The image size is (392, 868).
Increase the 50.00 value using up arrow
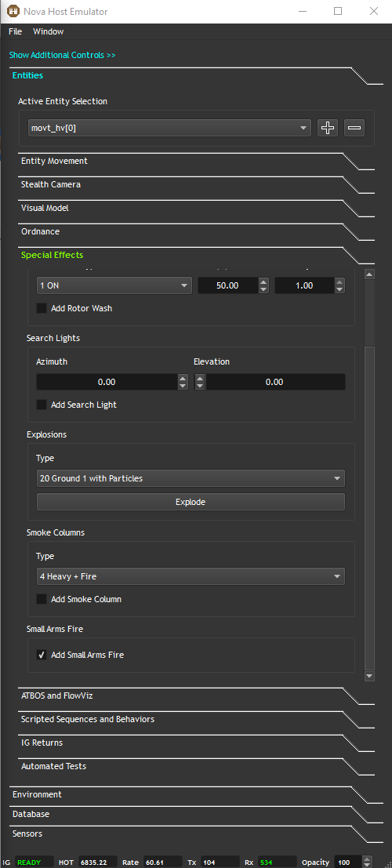point(263,281)
